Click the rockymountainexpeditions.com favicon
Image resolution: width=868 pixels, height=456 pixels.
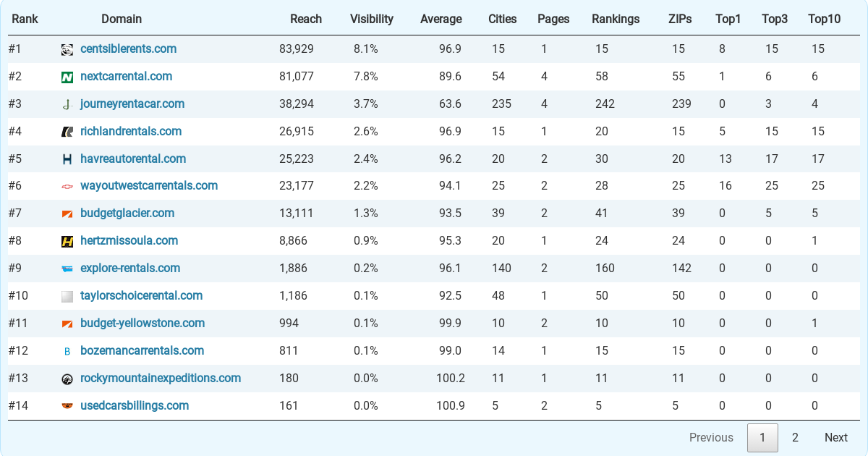coord(67,379)
